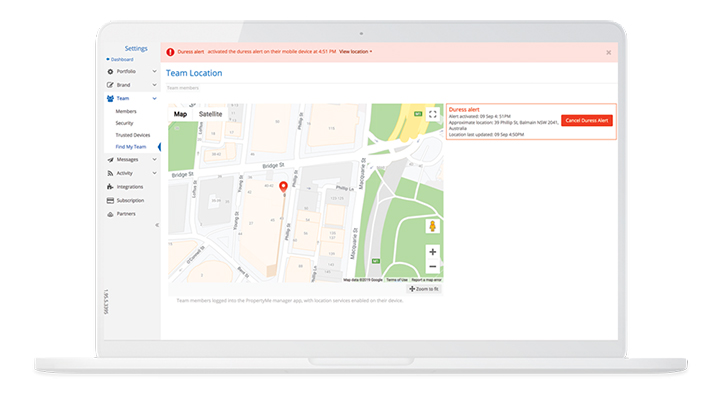Click the Integrations puzzle icon

coord(110,187)
